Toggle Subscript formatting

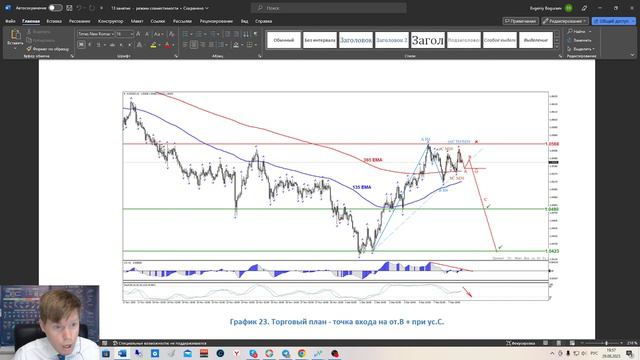[x=121, y=44]
